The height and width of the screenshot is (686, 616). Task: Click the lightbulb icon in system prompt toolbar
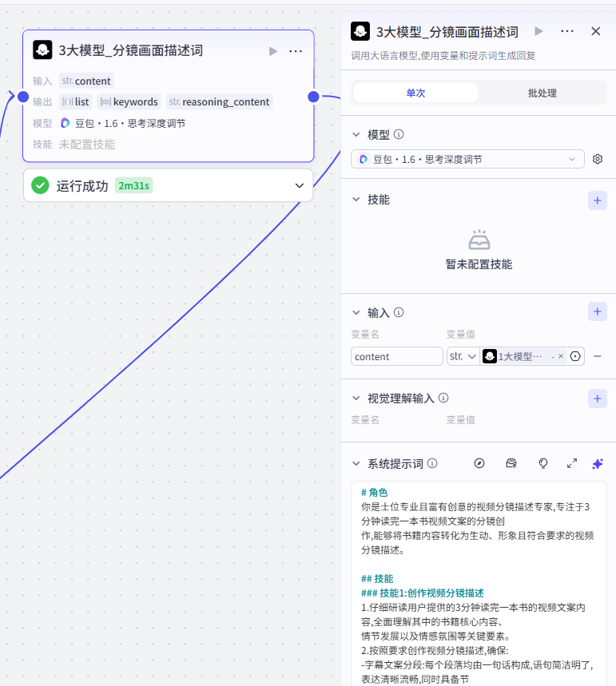pos(542,463)
